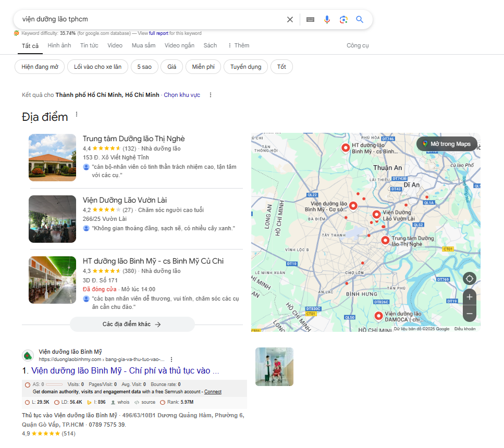The image size is (504, 448).
Task: Expand the Thêm menu for more tabs
Action: click(x=239, y=45)
